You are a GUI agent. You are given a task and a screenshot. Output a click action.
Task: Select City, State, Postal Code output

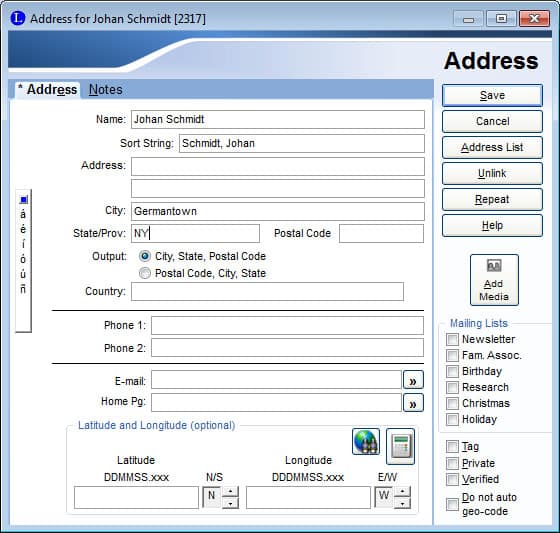(x=145, y=256)
